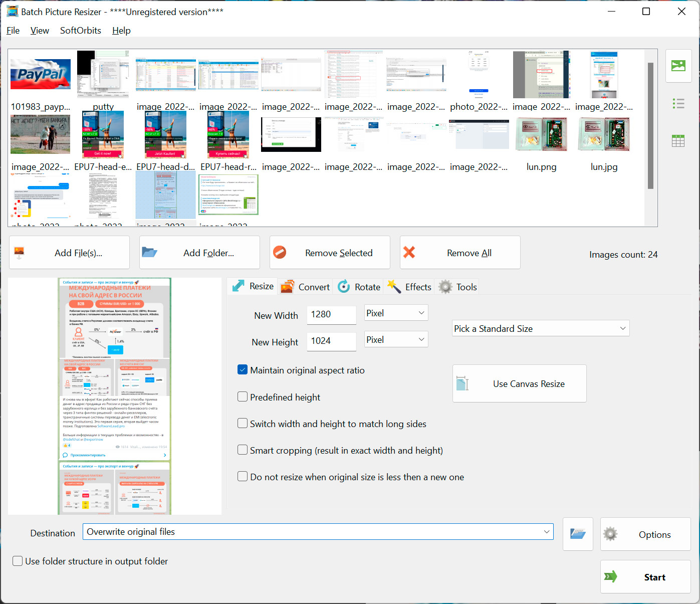Click the Add Folder button

point(199,253)
